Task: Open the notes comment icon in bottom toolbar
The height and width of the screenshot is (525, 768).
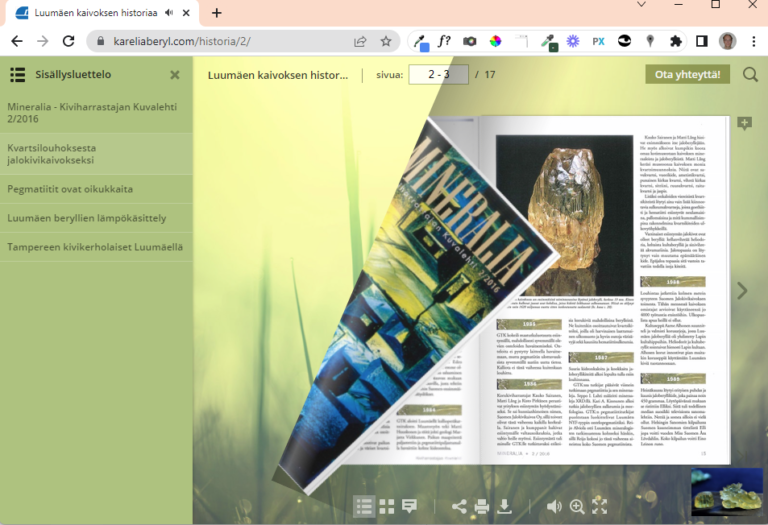Action: click(x=409, y=506)
